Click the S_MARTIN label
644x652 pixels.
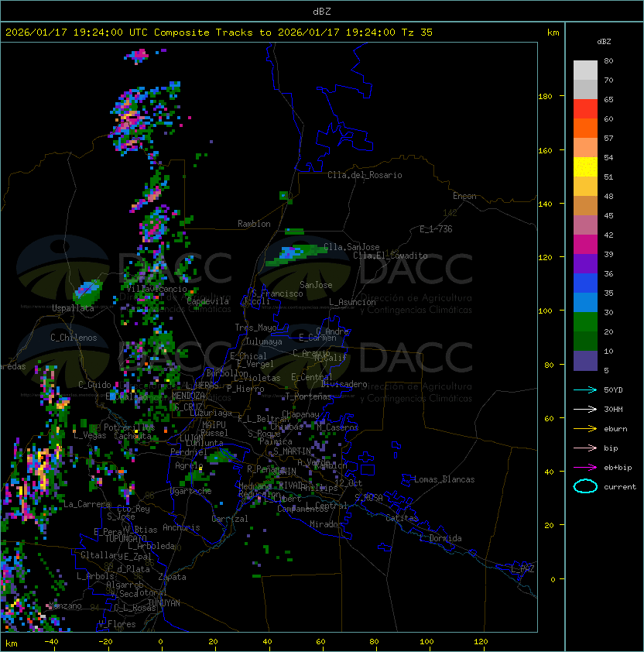coord(292,451)
